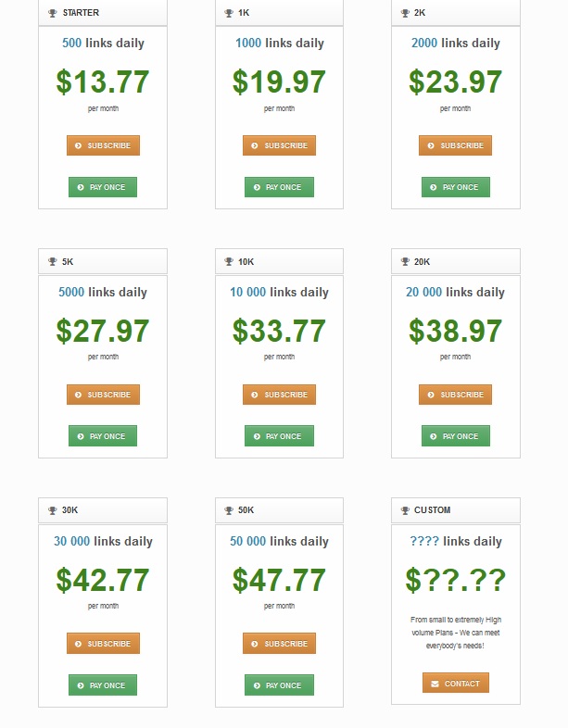Click the trophy icon beside CUSTOM
568x728 pixels.
405,510
